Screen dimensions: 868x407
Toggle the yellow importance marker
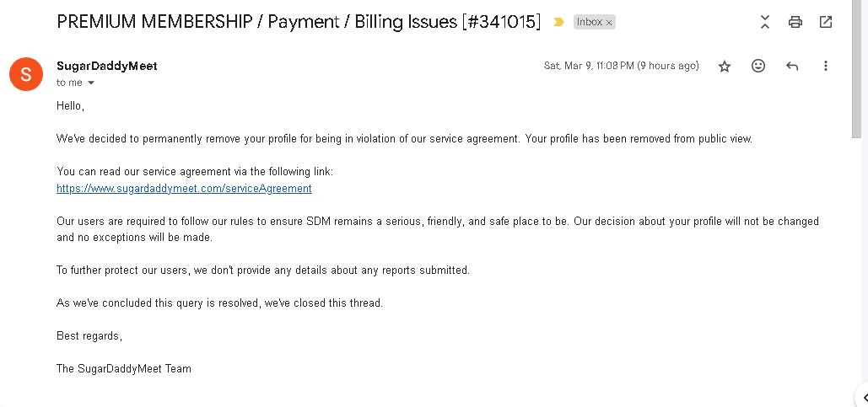(558, 23)
